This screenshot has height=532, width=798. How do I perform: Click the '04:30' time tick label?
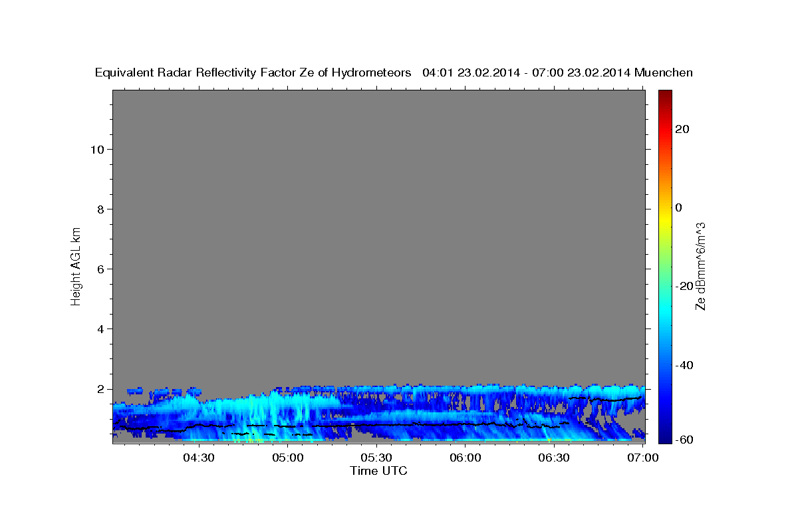198,458
